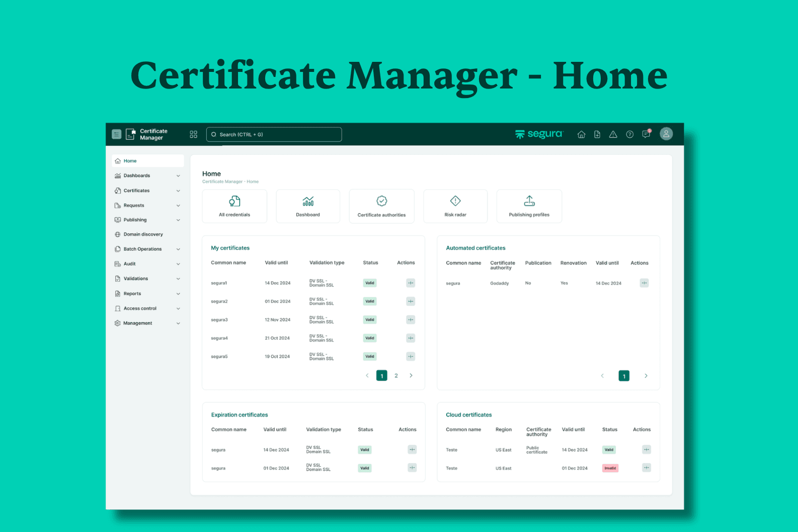Expand the Validations chevron
The height and width of the screenshot is (532, 798).
178,279
